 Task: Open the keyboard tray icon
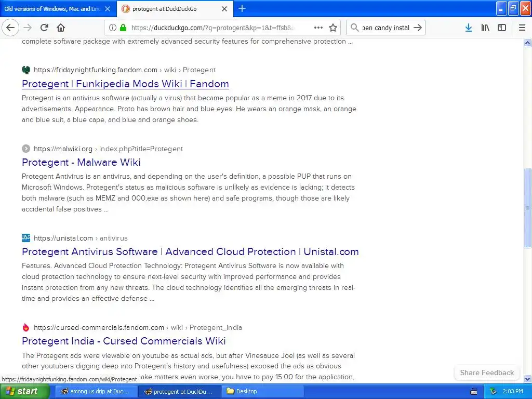(x=474, y=392)
